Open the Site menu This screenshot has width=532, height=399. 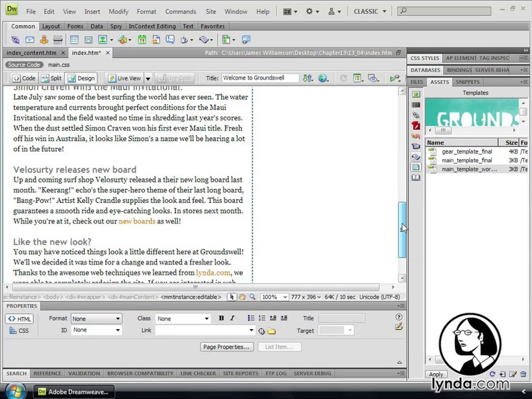click(211, 12)
